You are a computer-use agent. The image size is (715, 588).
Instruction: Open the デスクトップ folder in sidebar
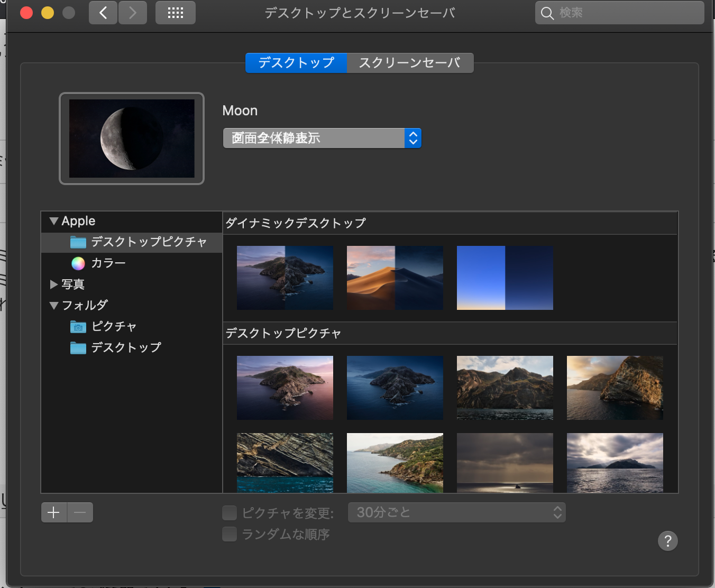(x=125, y=347)
